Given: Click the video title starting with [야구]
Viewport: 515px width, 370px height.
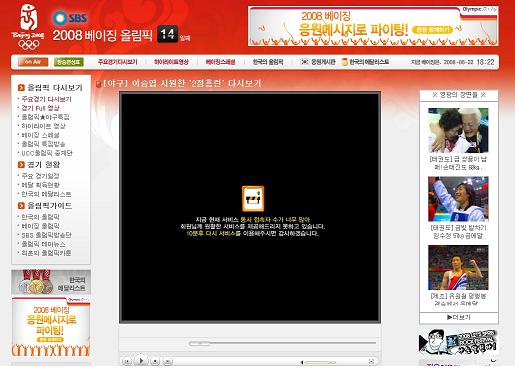Looking at the screenshot, I should tap(182, 83).
